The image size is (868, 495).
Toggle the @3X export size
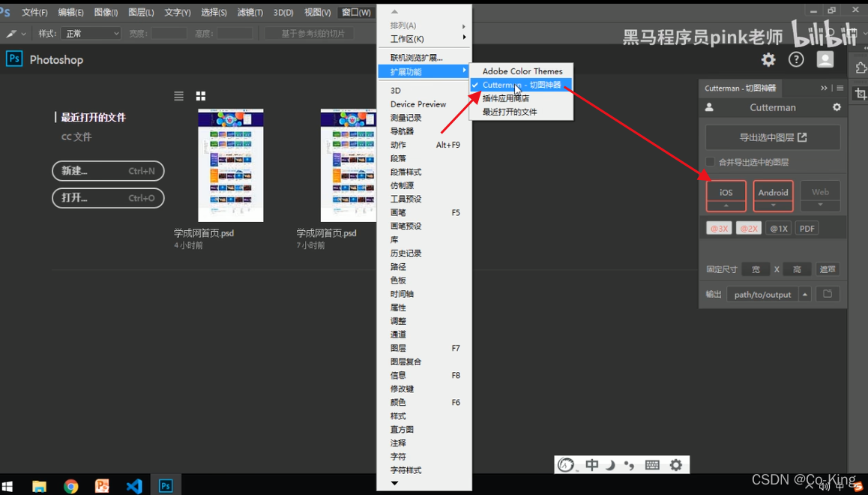click(x=719, y=228)
